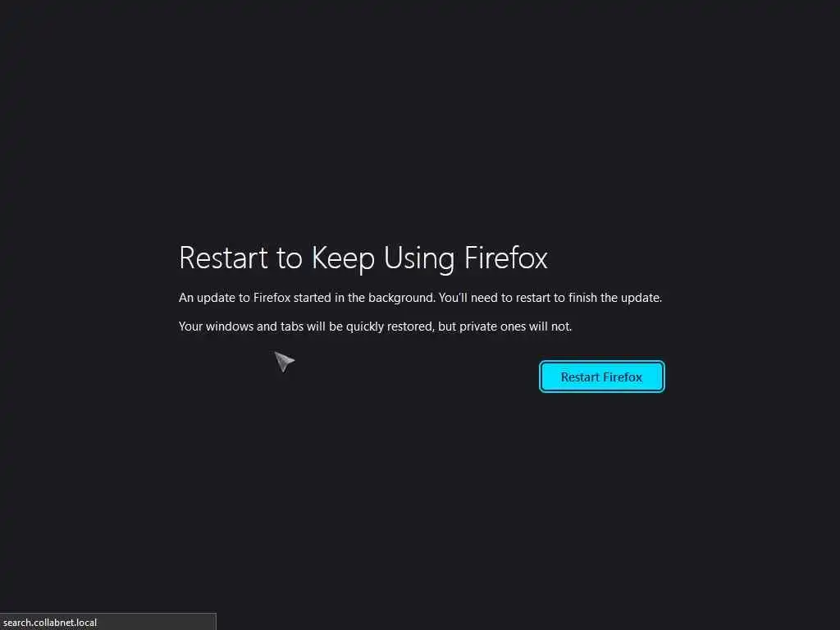Click the gray arrow cursor graphic below the paragraphs

(x=284, y=361)
